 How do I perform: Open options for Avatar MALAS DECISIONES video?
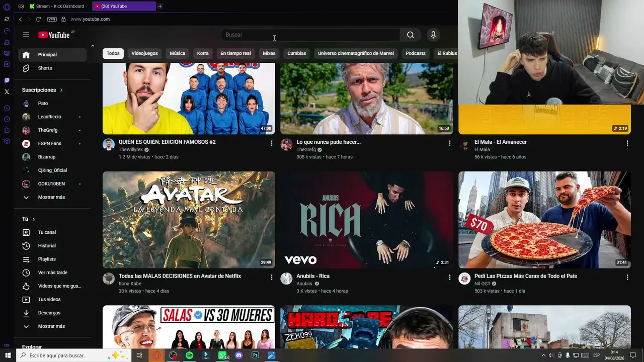coord(272,277)
